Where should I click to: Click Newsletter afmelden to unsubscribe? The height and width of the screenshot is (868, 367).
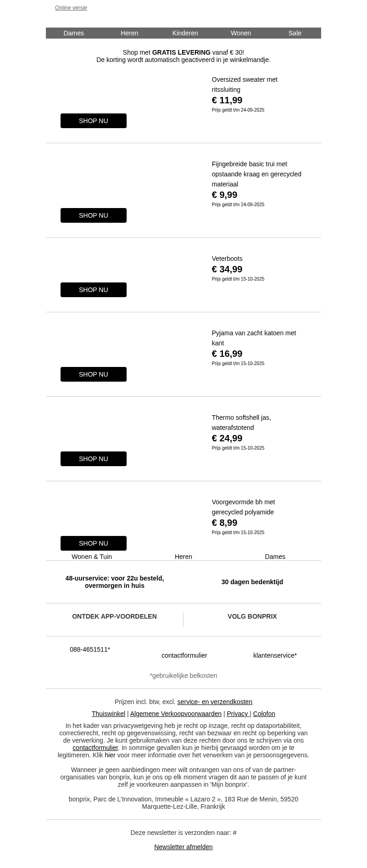point(183,847)
